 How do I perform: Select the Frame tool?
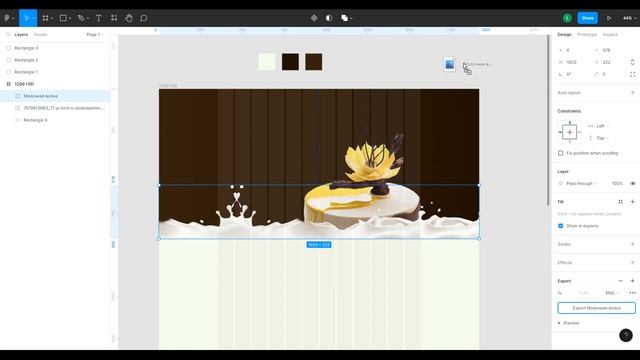45,18
